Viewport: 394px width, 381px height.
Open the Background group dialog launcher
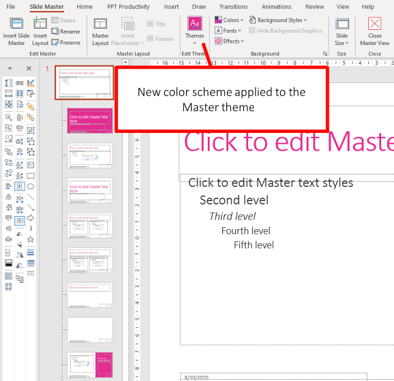(x=325, y=54)
